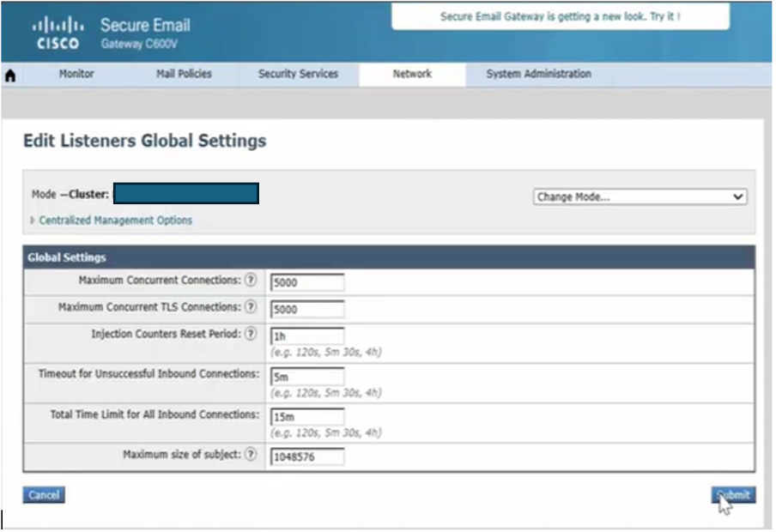Open the System Administration menu
This screenshot has width=776, height=532.
tap(538, 75)
